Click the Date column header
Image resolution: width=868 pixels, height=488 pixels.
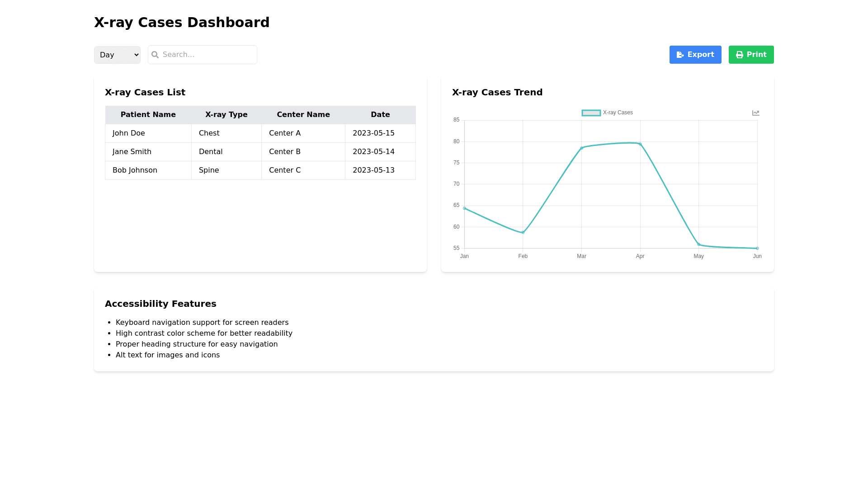coord(380,115)
